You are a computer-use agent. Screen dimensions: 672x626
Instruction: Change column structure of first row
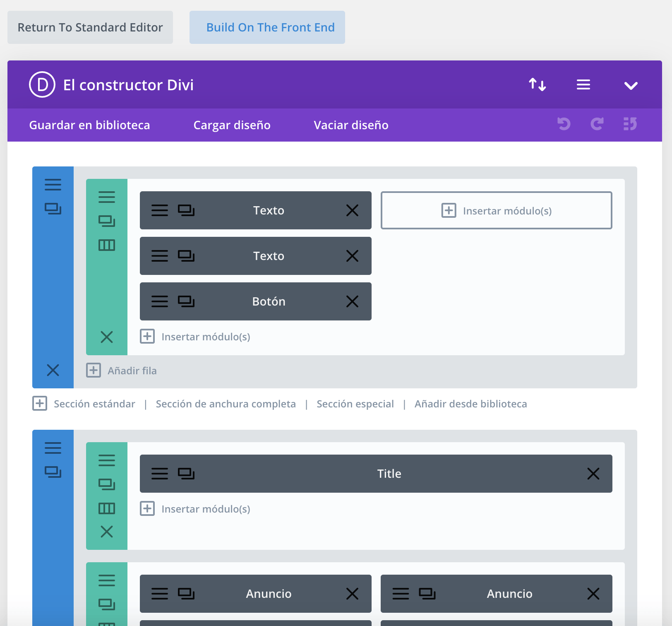point(107,245)
